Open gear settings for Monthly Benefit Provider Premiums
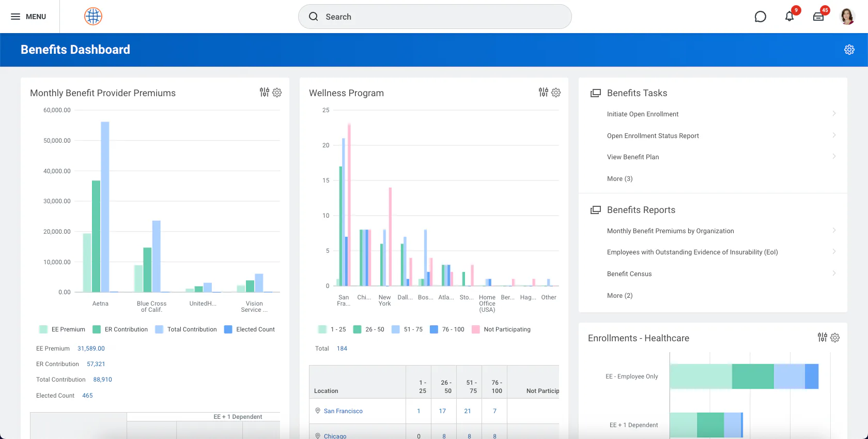The height and width of the screenshot is (439, 868). 277,93
